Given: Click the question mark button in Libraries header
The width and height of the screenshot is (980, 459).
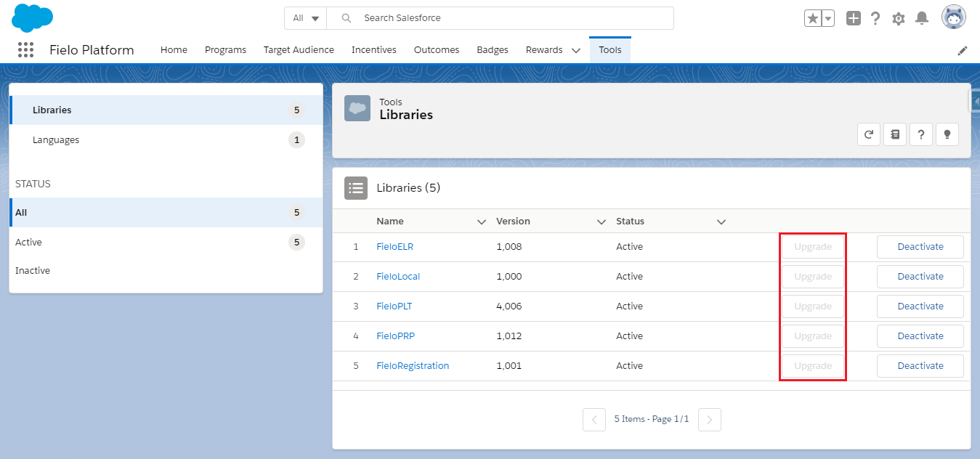Looking at the screenshot, I should (x=920, y=134).
